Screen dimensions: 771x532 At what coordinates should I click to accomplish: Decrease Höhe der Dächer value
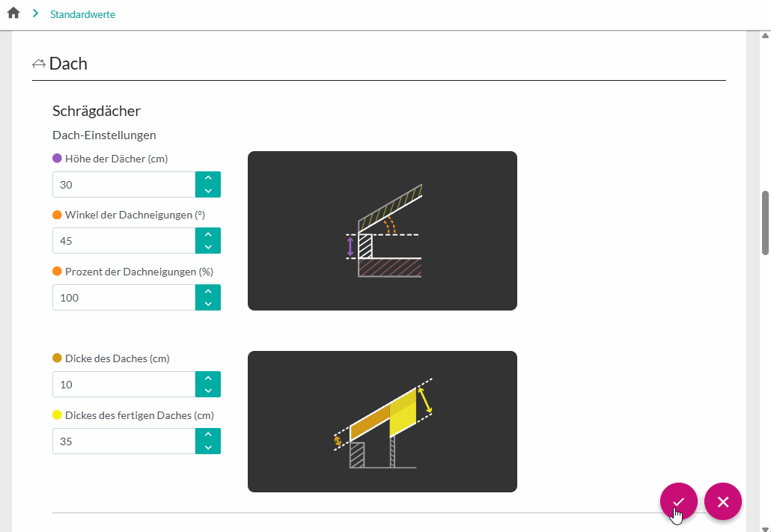[x=208, y=191]
